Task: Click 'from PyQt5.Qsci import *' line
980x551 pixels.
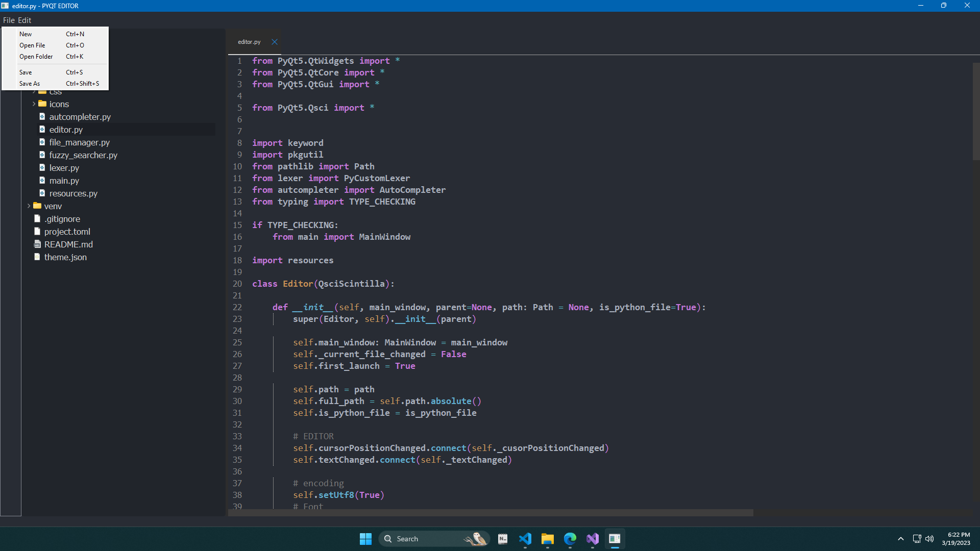Action: (313, 108)
